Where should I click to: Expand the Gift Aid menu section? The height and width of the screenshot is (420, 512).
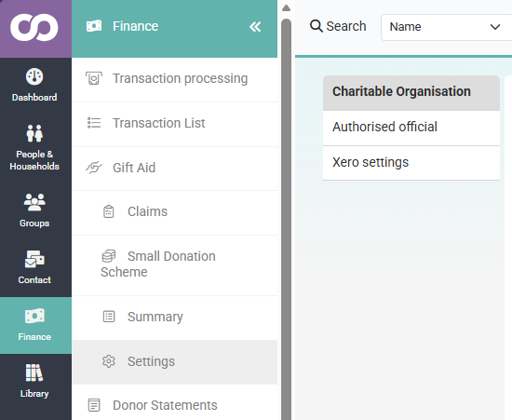[x=175, y=169]
